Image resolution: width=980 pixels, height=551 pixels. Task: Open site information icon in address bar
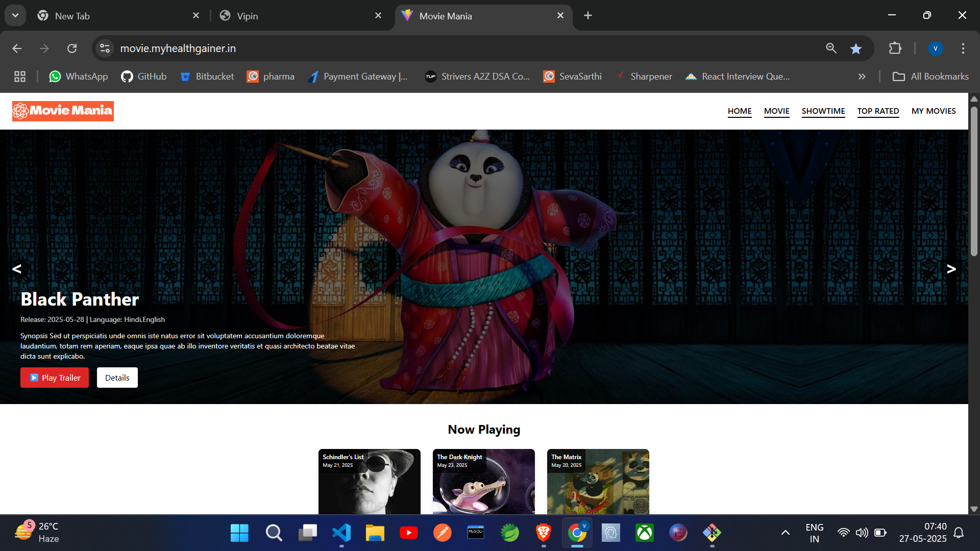tap(105, 48)
